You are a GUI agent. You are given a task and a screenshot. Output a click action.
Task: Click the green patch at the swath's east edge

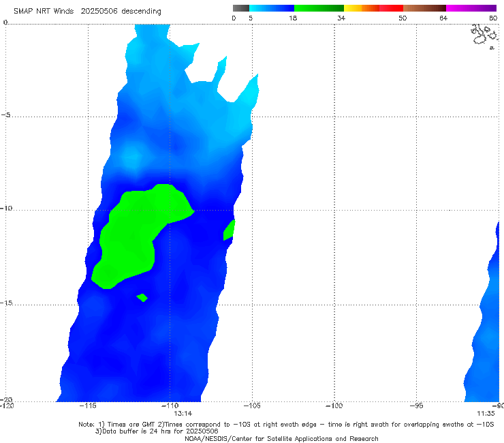pyautogui.click(x=229, y=230)
